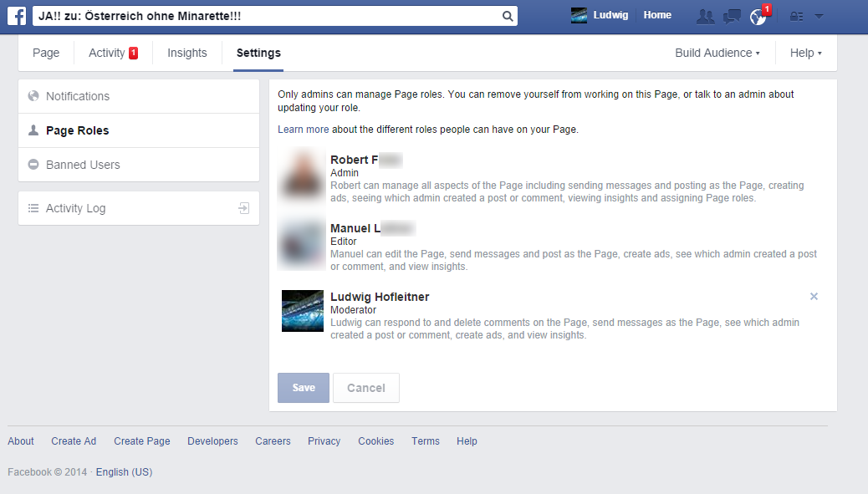The height and width of the screenshot is (494, 868).
Task: Open the Cookies footer link
Action: pos(375,441)
